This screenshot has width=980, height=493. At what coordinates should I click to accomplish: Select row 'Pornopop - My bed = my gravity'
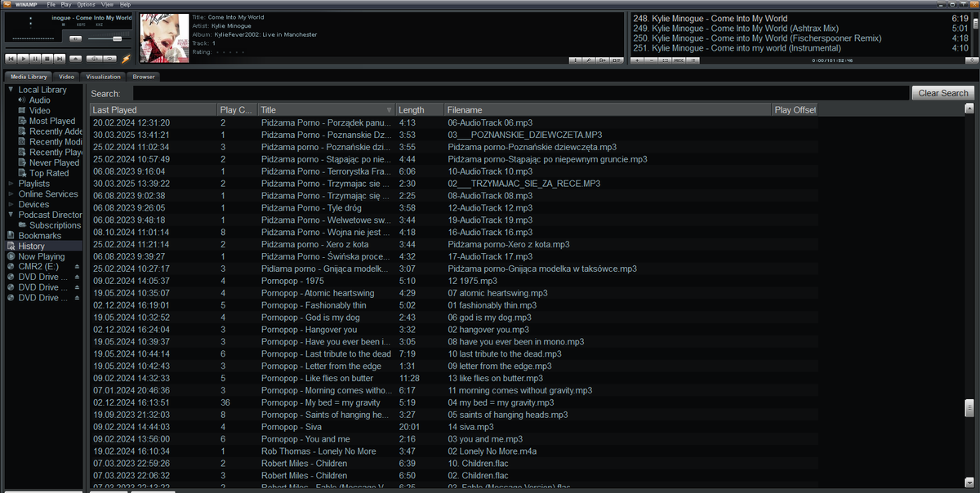coord(453,402)
